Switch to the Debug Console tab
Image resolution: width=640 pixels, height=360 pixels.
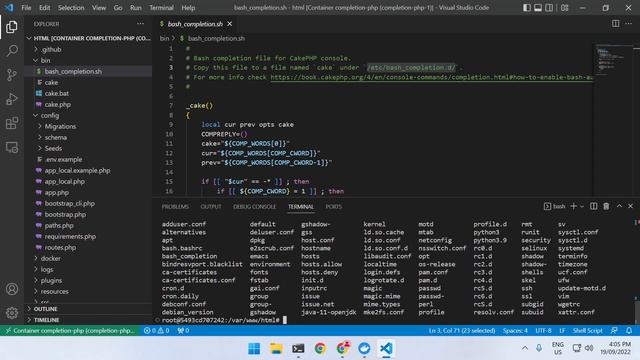click(254, 207)
